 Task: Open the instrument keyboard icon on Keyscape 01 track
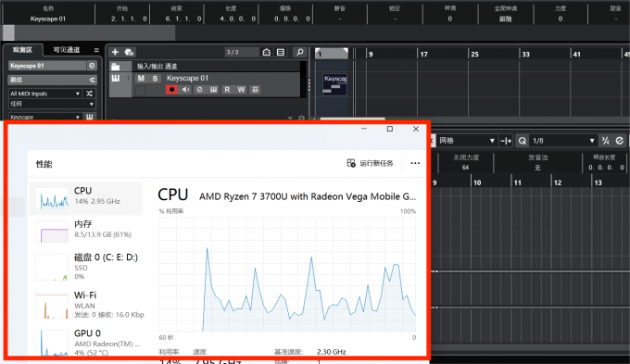213,90
